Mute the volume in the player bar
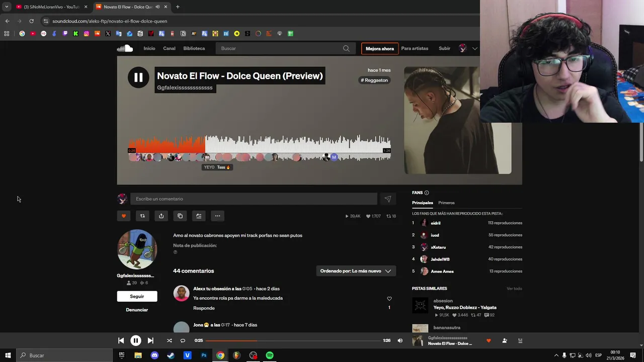Screen dimensions: 644x362 (x=400, y=340)
